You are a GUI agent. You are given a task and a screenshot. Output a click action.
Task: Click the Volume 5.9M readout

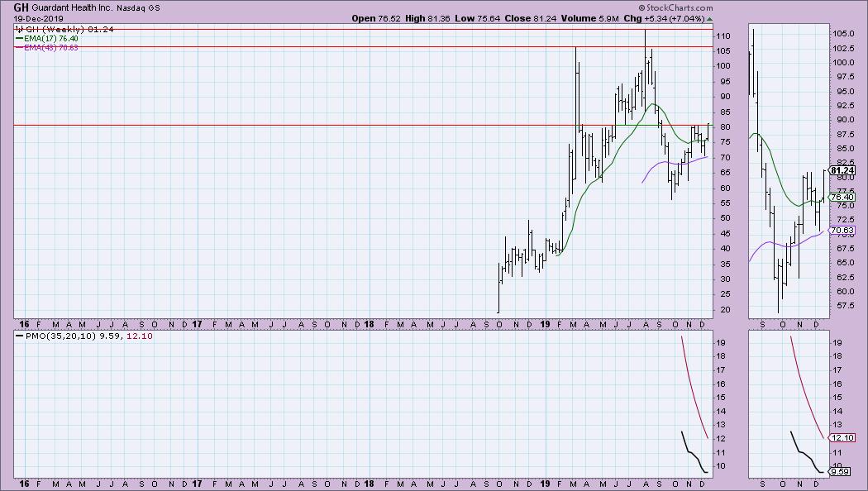[589, 18]
